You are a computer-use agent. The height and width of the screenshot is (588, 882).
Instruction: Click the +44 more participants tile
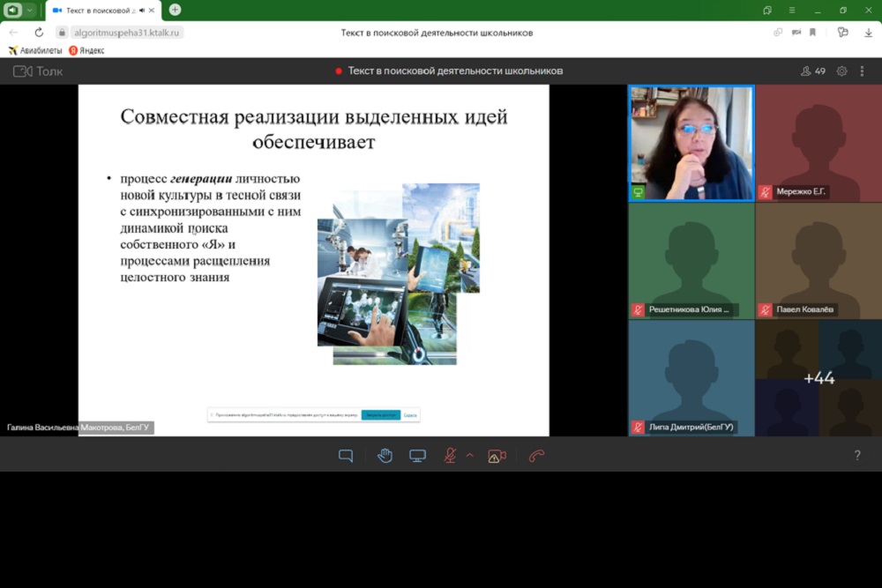click(x=818, y=378)
